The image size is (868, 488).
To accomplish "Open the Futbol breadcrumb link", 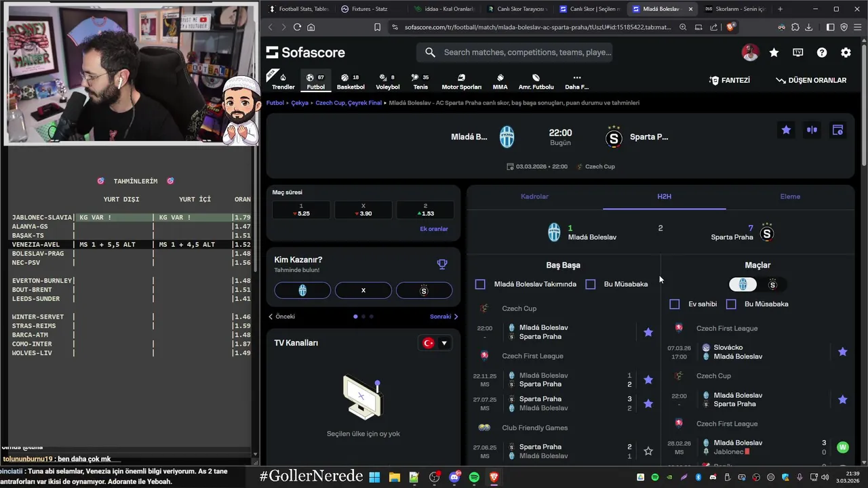I will pyautogui.click(x=275, y=103).
